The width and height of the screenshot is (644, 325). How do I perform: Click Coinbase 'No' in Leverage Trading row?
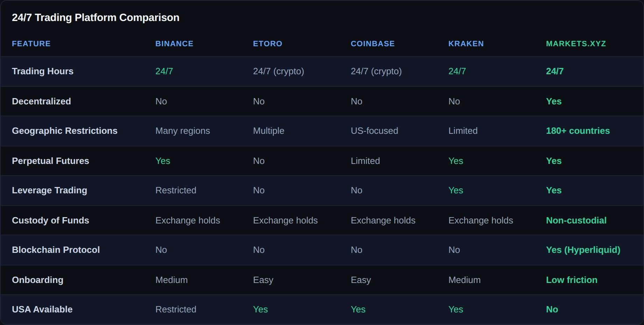(356, 190)
